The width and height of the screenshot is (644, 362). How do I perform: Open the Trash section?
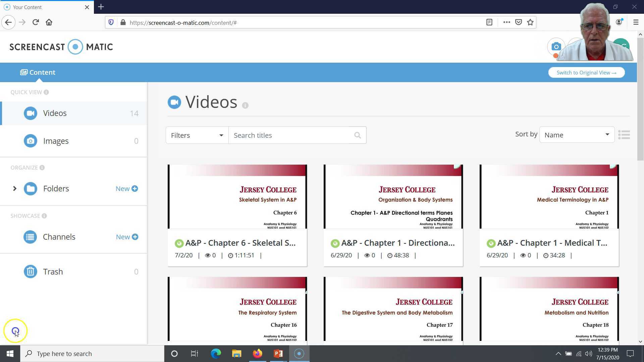click(x=53, y=271)
